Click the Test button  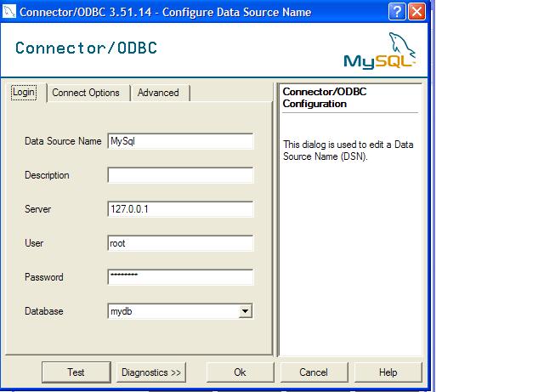[x=76, y=372]
